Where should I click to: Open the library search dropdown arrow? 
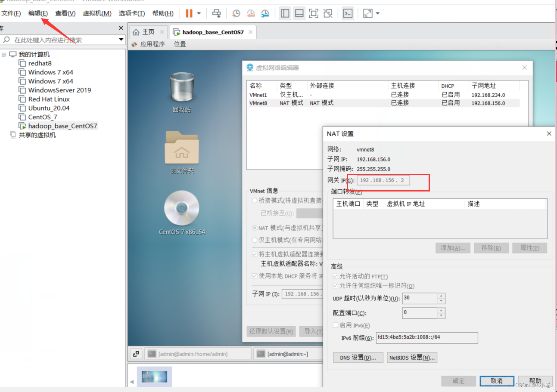(x=121, y=40)
